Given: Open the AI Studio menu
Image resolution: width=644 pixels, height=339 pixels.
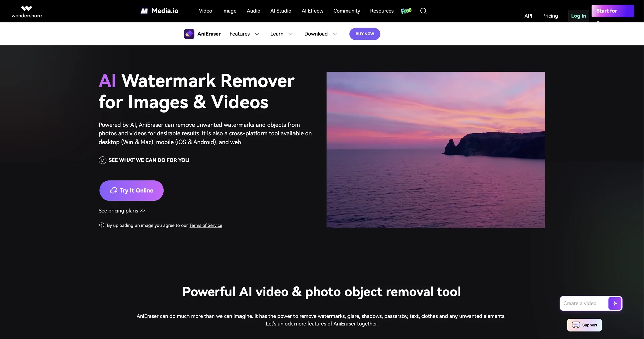Looking at the screenshot, I should (281, 11).
